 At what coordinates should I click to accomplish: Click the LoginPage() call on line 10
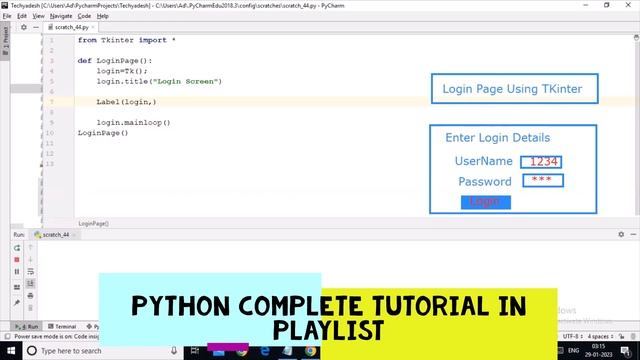tap(103, 133)
